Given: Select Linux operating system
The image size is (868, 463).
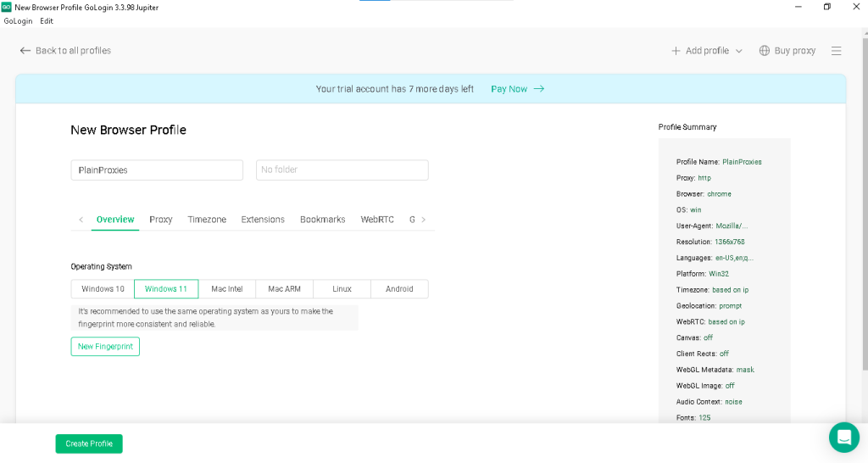Looking at the screenshot, I should coord(342,289).
